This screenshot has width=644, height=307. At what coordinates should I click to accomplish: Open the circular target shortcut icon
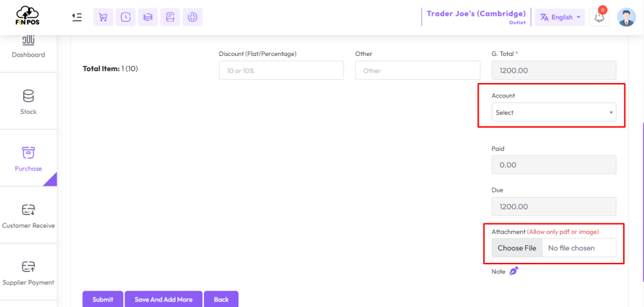click(192, 17)
